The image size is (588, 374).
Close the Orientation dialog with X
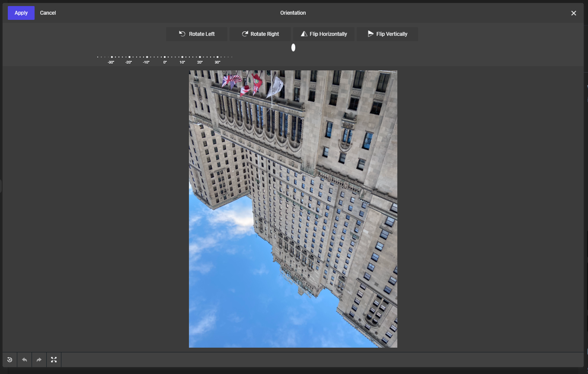click(x=574, y=13)
